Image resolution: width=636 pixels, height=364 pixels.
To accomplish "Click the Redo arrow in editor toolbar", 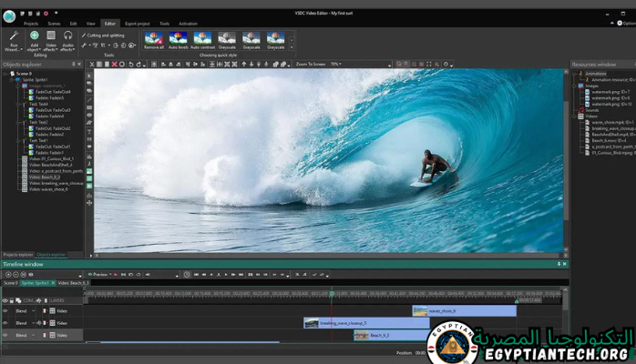I will pyautogui.click(x=138, y=65).
